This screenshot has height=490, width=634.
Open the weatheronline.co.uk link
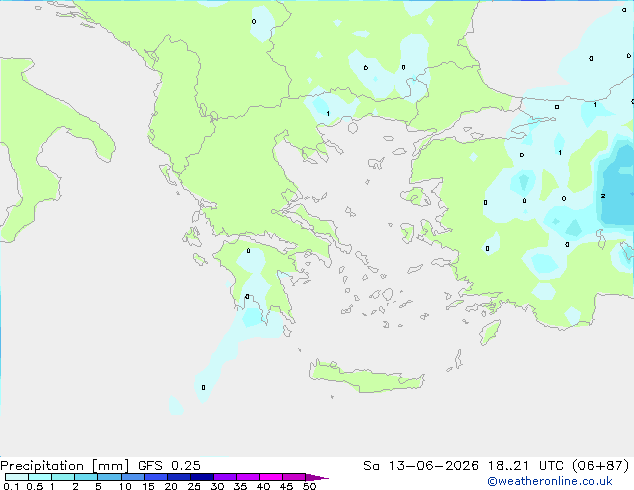point(550,481)
